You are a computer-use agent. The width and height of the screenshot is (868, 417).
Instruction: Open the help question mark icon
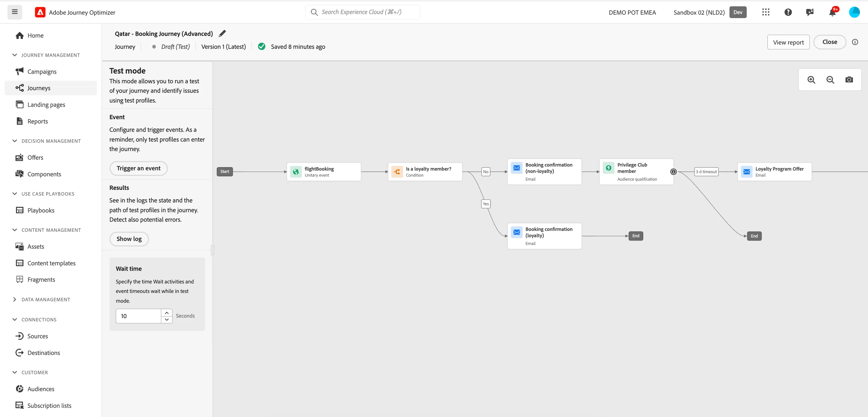click(788, 12)
